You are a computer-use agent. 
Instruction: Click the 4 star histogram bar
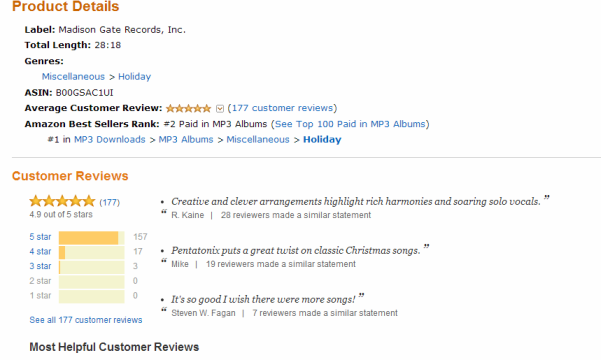[92, 252]
